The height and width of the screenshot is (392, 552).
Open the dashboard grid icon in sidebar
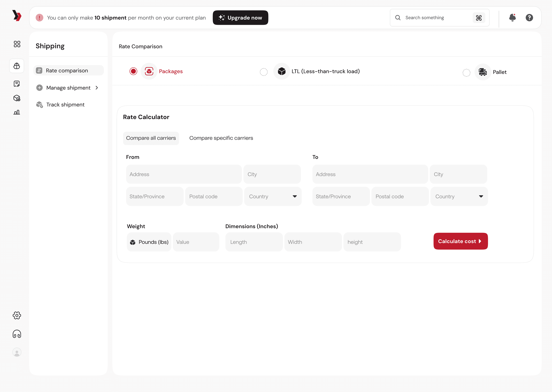[17, 44]
